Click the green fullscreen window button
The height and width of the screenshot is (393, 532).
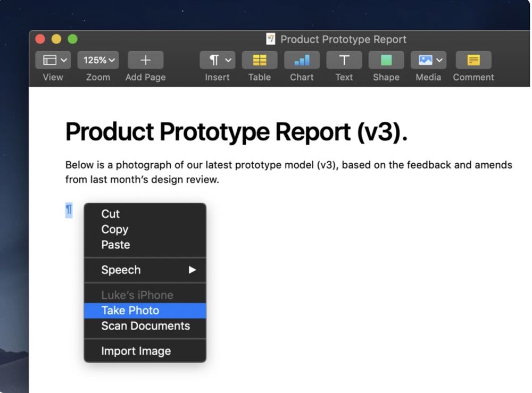[x=72, y=39]
